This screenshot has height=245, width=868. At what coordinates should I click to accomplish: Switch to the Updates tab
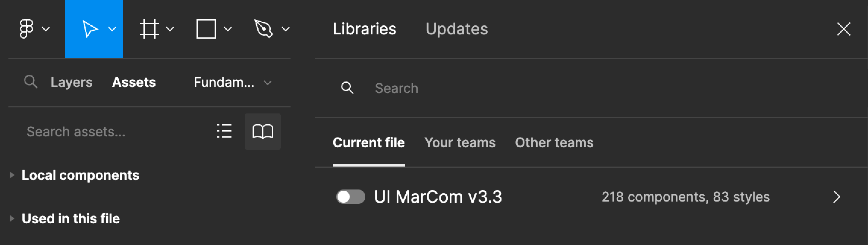click(456, 29)
